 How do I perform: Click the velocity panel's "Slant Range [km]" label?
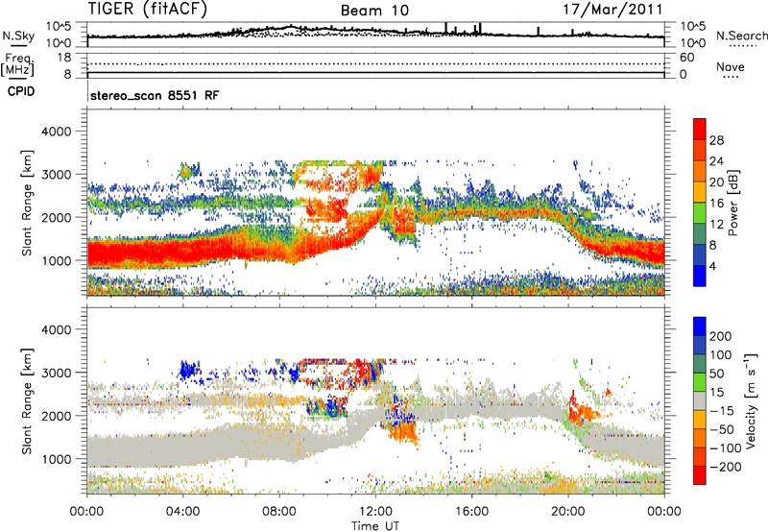[27, 401]
